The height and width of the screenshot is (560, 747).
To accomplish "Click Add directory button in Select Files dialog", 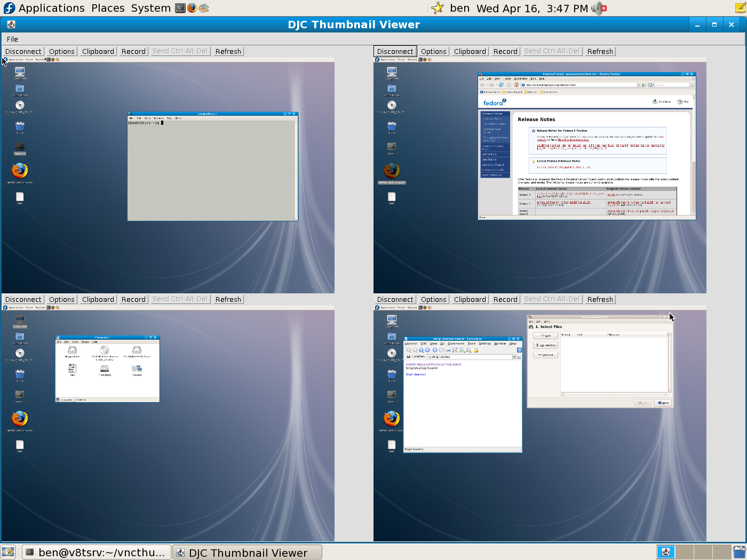I will [545, 345].
